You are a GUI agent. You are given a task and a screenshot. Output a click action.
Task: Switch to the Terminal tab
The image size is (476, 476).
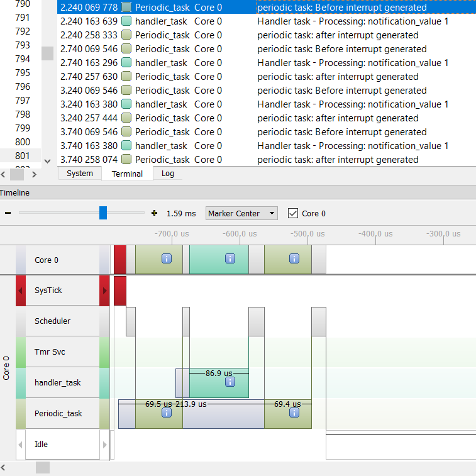[x=127, y=174]
